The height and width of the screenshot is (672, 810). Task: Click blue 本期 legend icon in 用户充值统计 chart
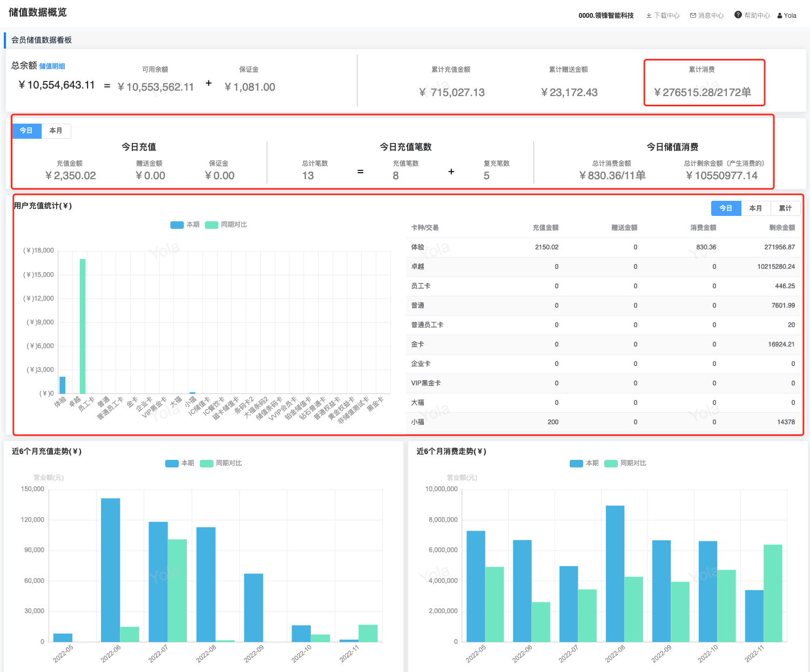click(x=177, y=225)
